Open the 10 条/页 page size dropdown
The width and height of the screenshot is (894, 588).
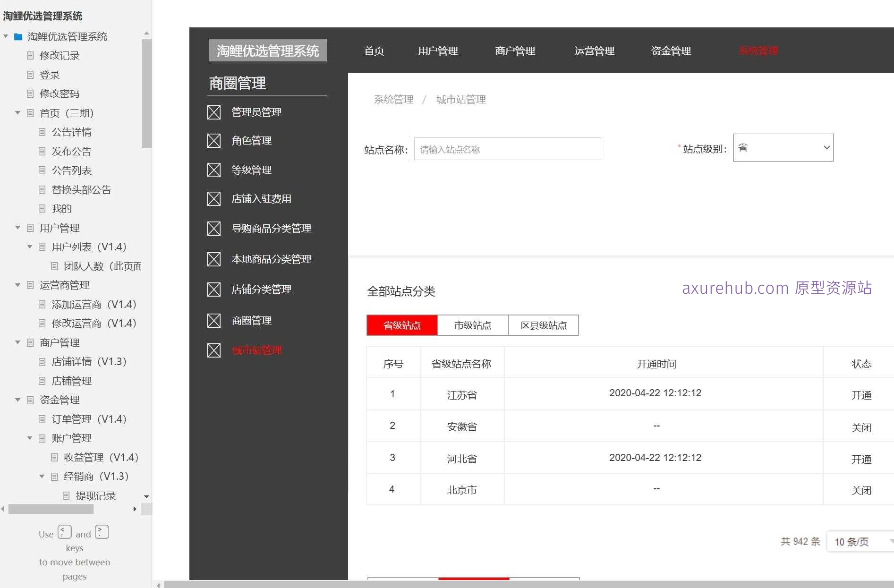860,542
